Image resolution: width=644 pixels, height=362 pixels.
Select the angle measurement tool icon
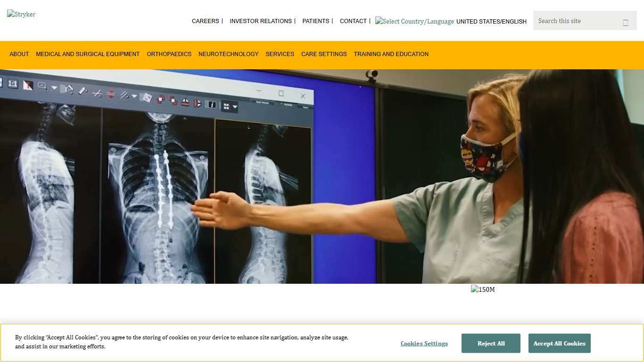point(97,93)
